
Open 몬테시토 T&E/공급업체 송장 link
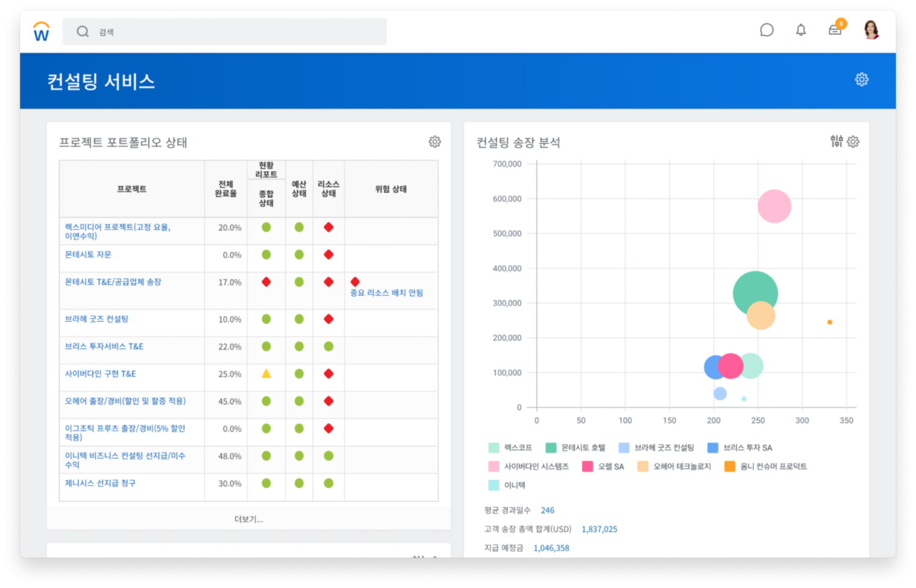[113, 282]
